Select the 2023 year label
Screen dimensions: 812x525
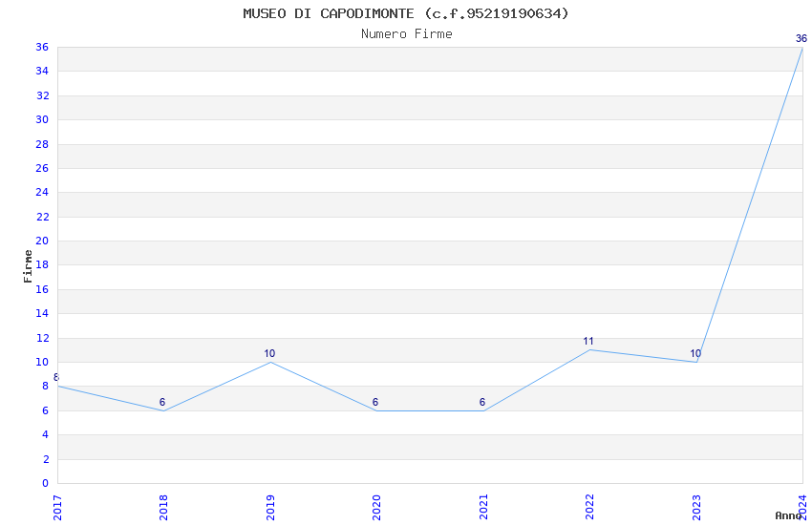point(696,508)
